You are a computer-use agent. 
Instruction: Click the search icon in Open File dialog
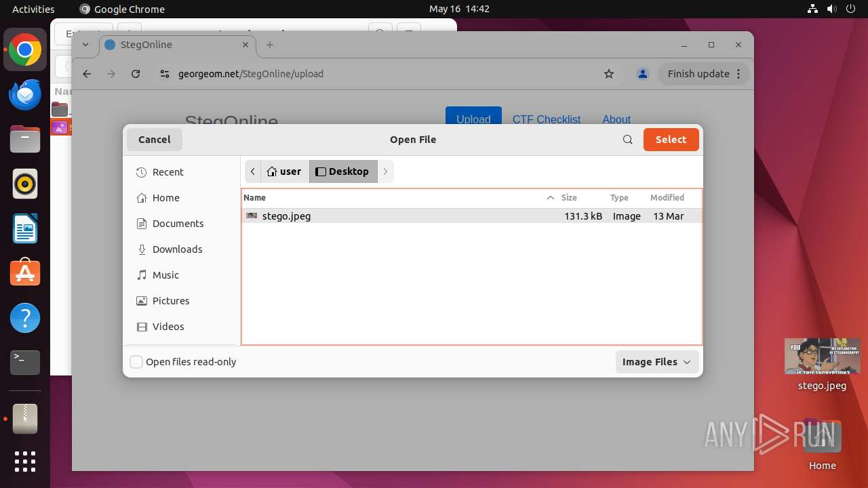pyautogui.click(x=628, y=140)
